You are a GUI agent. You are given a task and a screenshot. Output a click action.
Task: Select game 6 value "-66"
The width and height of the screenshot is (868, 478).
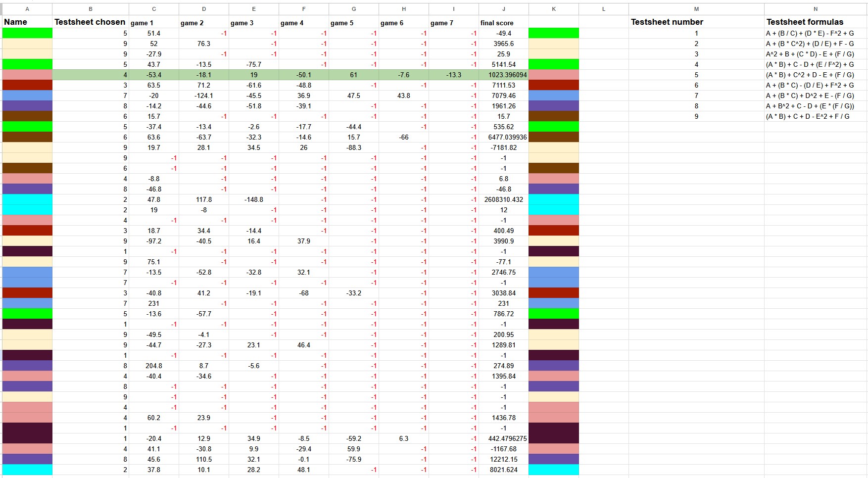(x=404, y=137)
